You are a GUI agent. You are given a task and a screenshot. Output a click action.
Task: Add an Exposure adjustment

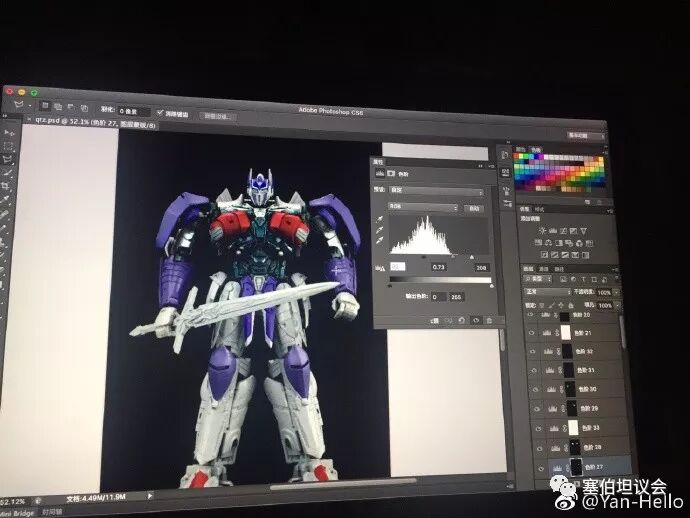click(573, 230)
